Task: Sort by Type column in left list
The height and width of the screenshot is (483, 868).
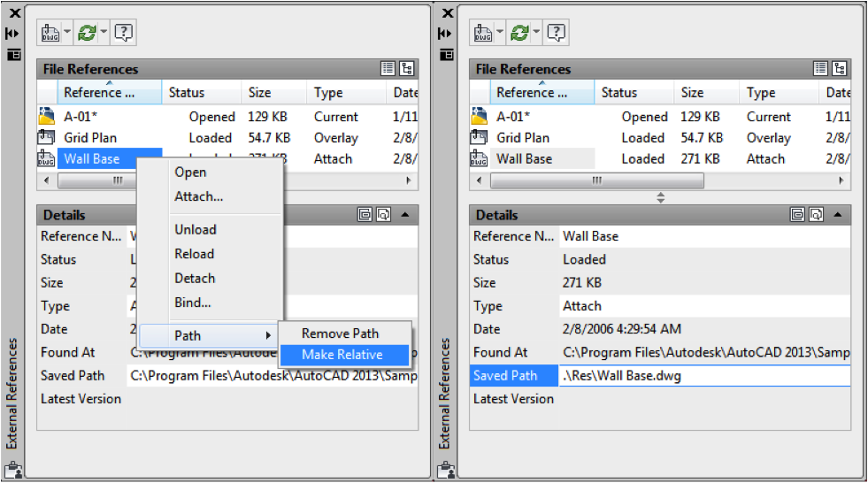Action: coord(347,92)
